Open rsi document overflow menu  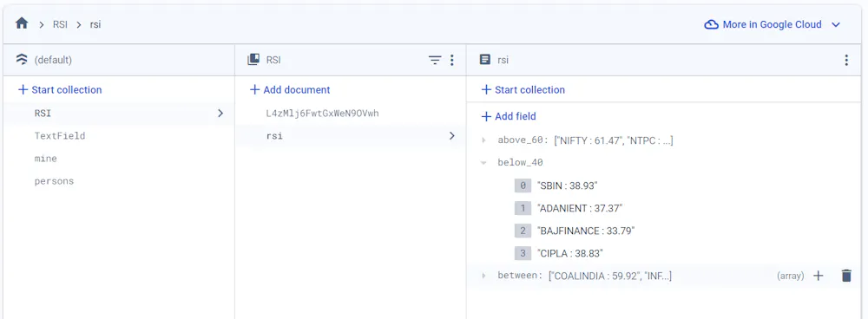pos(845,61)
